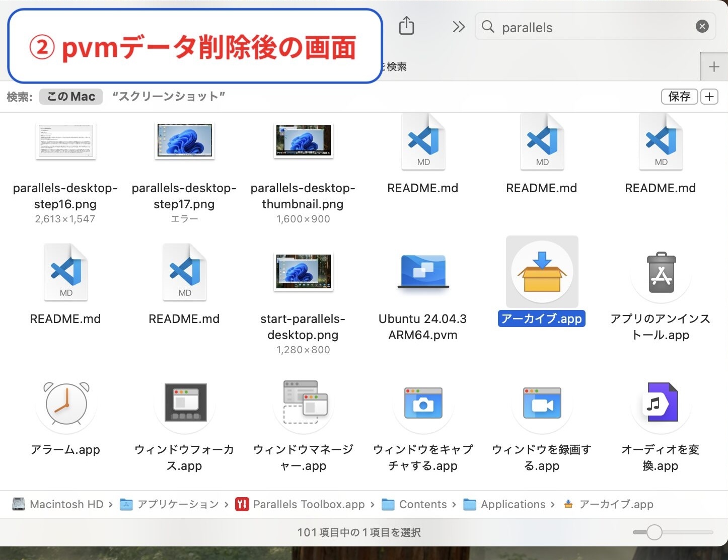Select the アーカイブ.app icon

click(x=542, y=272)
